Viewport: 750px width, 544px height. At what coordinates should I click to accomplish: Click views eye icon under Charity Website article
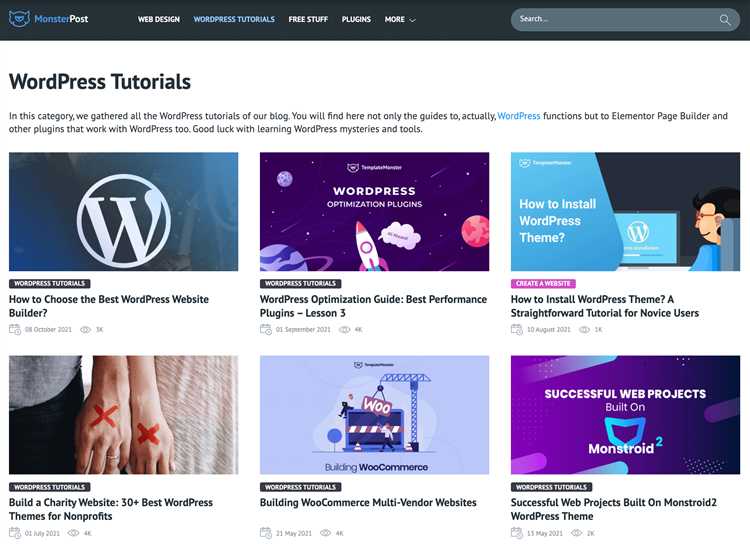coord(73,533)
